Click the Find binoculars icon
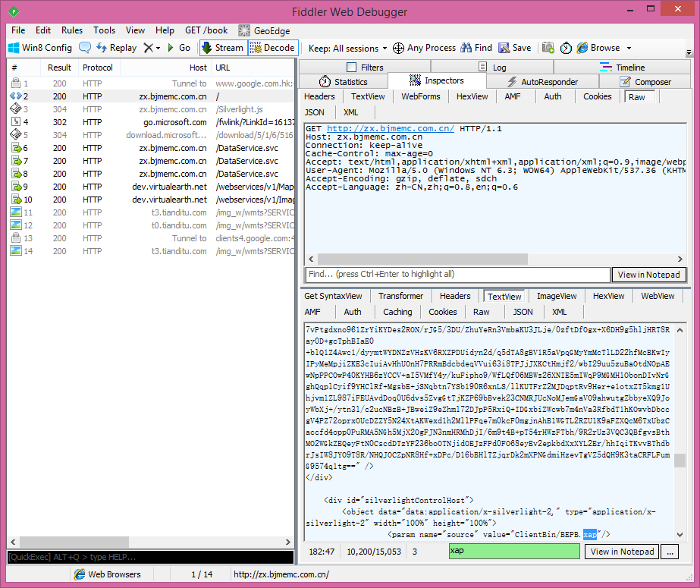The width and height of the screenshot is (700, 588). tap(466, 48)
